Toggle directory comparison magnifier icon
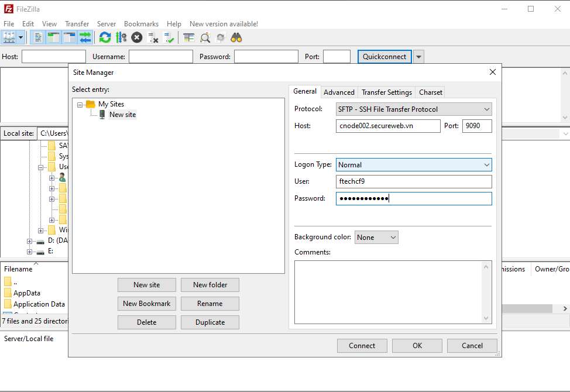Screen dimensions: 570x392 click(205, 37)
